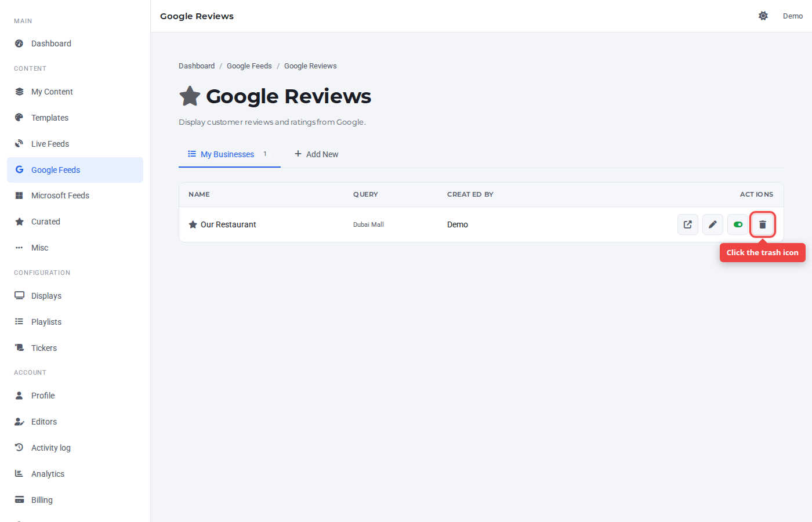Viewport: 812px width, 522px height.
Task: Open Dashboard from sidebar menu
Action: click(x=75, y=43)
